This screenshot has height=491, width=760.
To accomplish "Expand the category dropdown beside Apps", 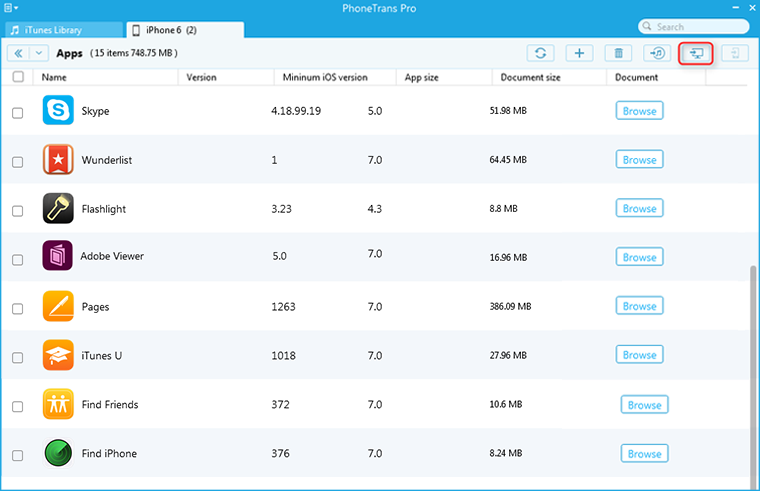I will click(39, 53).
